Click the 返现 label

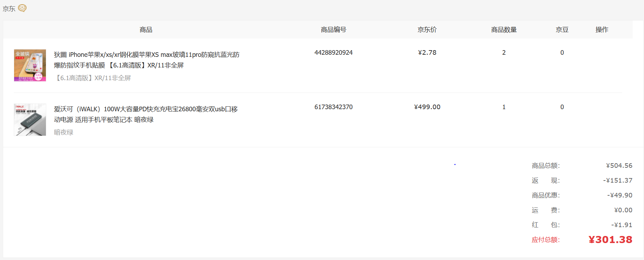[546, 181]
